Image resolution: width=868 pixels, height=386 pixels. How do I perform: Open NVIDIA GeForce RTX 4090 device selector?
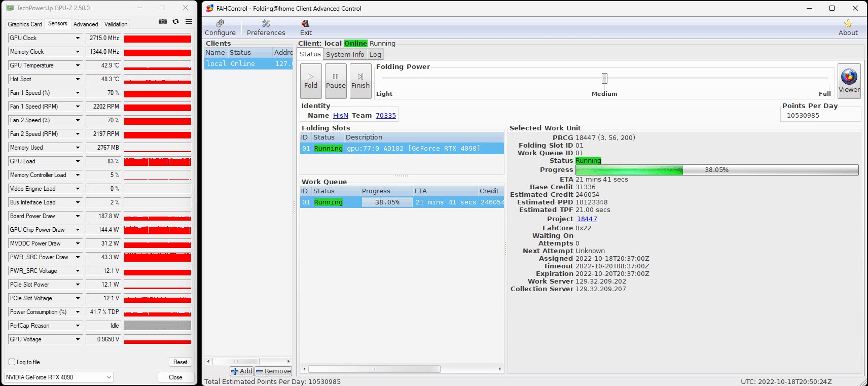coord(59,377)
